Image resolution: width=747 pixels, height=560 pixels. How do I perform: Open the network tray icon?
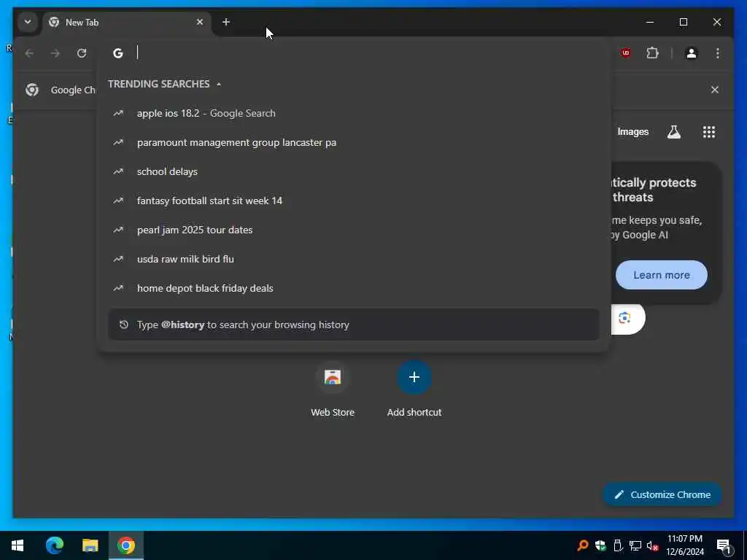tap(635, 545)
